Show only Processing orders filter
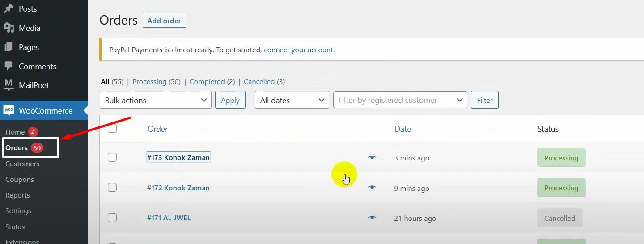Viewport: 644px width, 244px height. [x=149, y=82]
